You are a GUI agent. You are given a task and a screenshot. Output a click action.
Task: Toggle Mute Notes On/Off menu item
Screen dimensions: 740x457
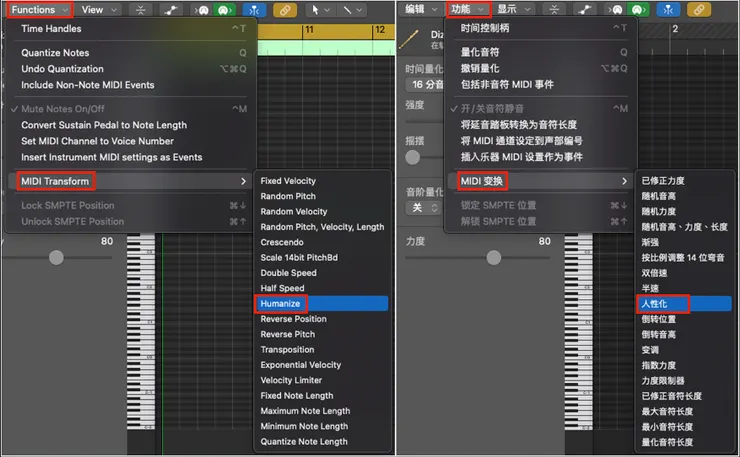[x=130, y=109]
